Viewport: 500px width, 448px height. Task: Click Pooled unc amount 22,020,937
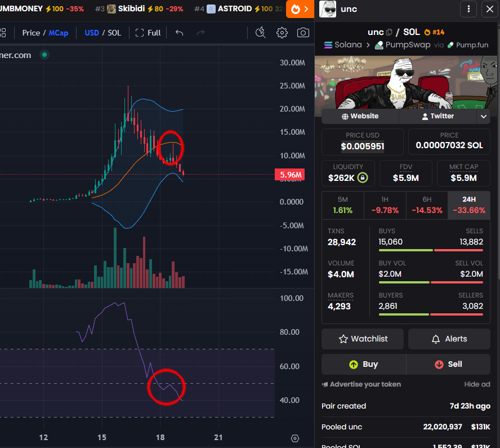pyautogui.click(x=442, y=427)
